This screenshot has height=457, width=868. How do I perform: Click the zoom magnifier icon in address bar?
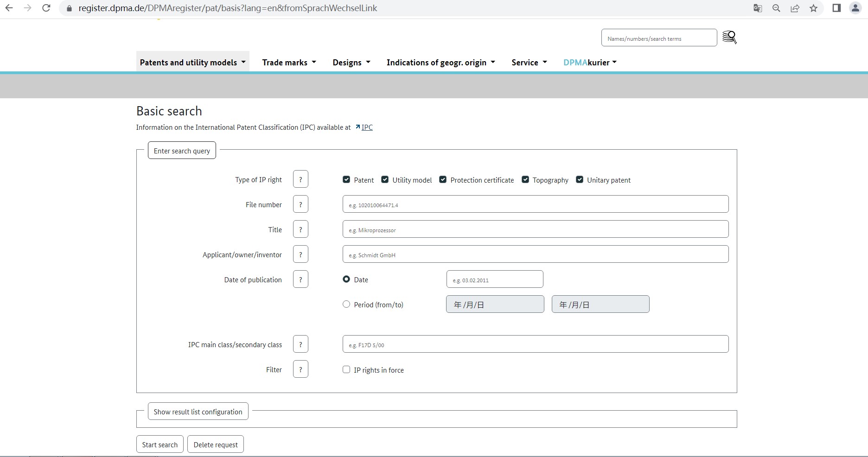pos(776,8)
